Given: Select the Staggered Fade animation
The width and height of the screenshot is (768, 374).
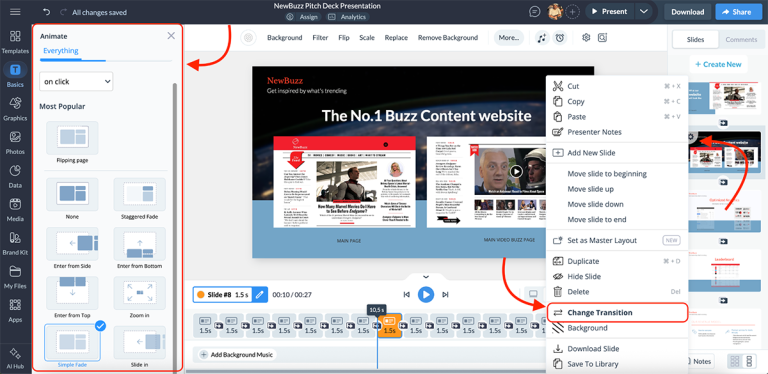Looking at the screenshot, I should [x=140, y=199].
